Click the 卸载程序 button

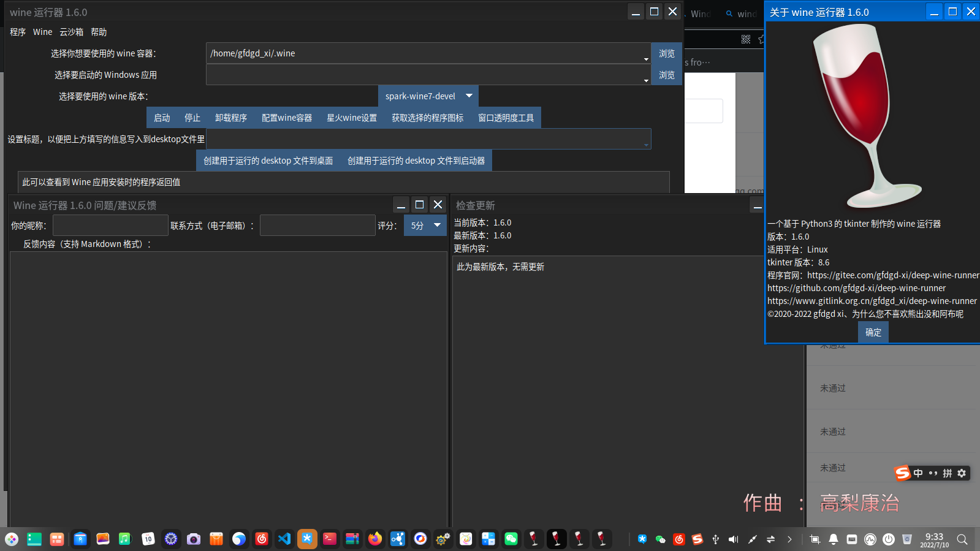tap(231, 118)
